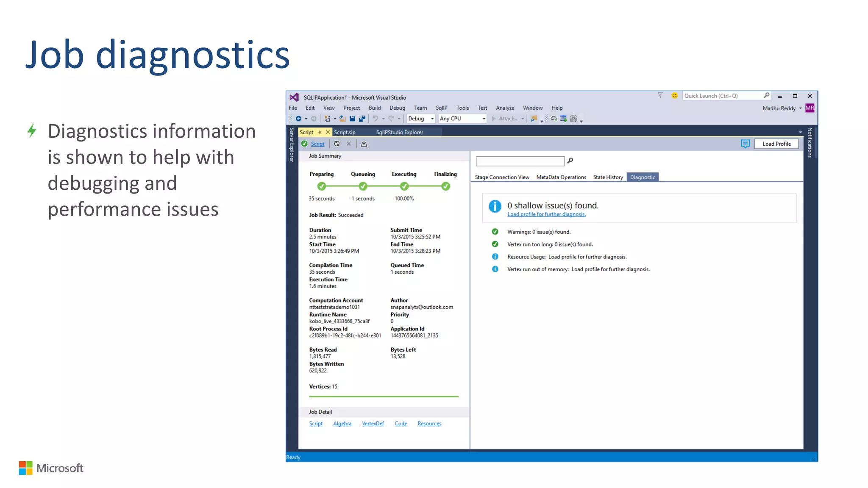Open the Debug configuration dropdown
Screen dimensions: 868x488
click(x=432, y=119)
